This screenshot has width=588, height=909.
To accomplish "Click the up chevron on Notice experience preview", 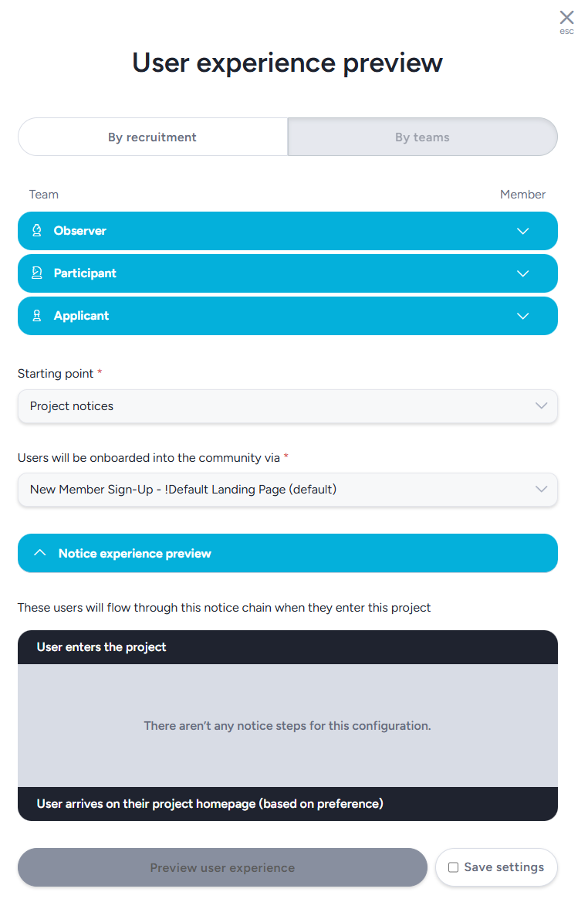I will pyautogui.click(x=39, y=553).
